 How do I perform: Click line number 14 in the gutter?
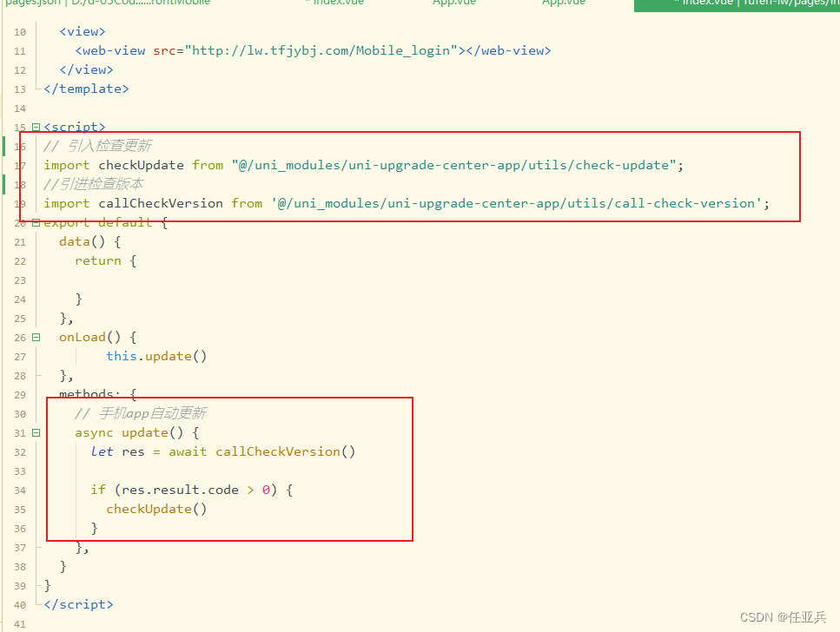coord(20,109)
